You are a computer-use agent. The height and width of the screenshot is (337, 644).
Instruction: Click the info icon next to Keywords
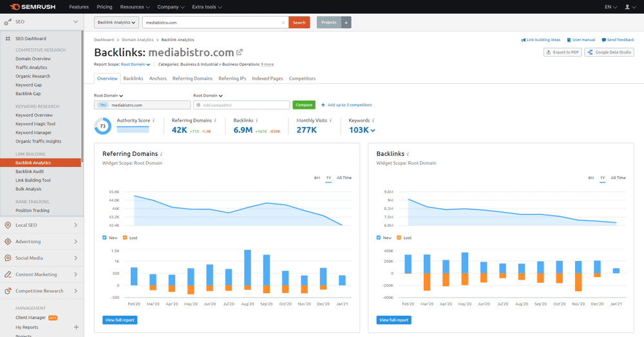tap(374, 120)
